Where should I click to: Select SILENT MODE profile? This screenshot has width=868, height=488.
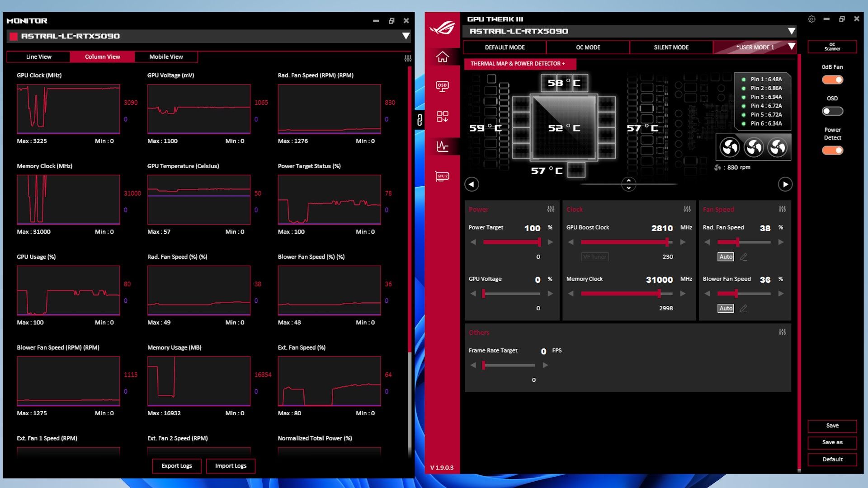coord(671,47)
